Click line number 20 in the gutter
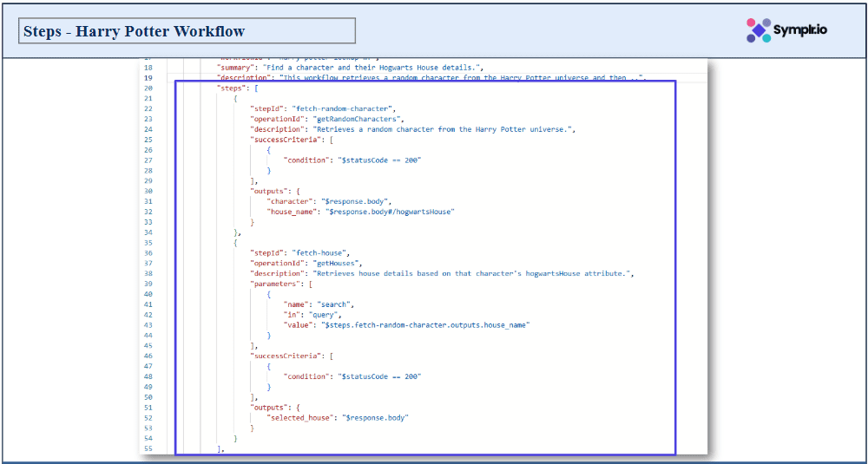868x464 pixels. [148, 88]
